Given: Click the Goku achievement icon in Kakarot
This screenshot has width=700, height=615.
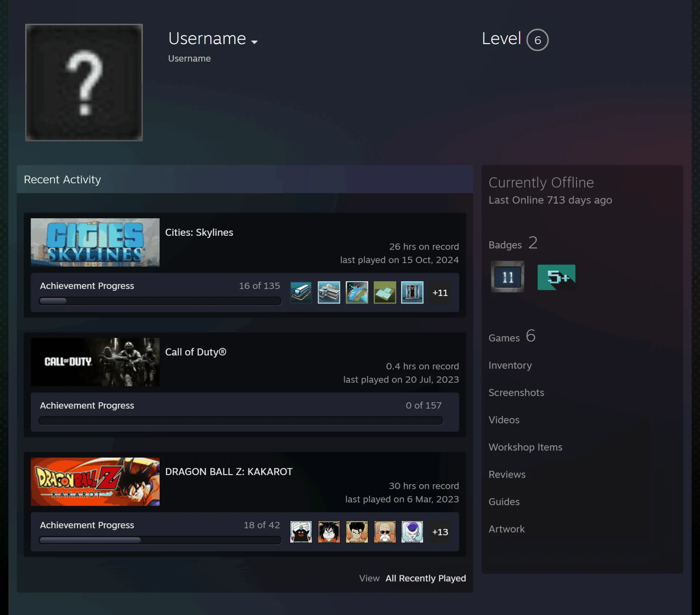Looking at the screenshot, I should pyautogui.click(x=328, y=532).
